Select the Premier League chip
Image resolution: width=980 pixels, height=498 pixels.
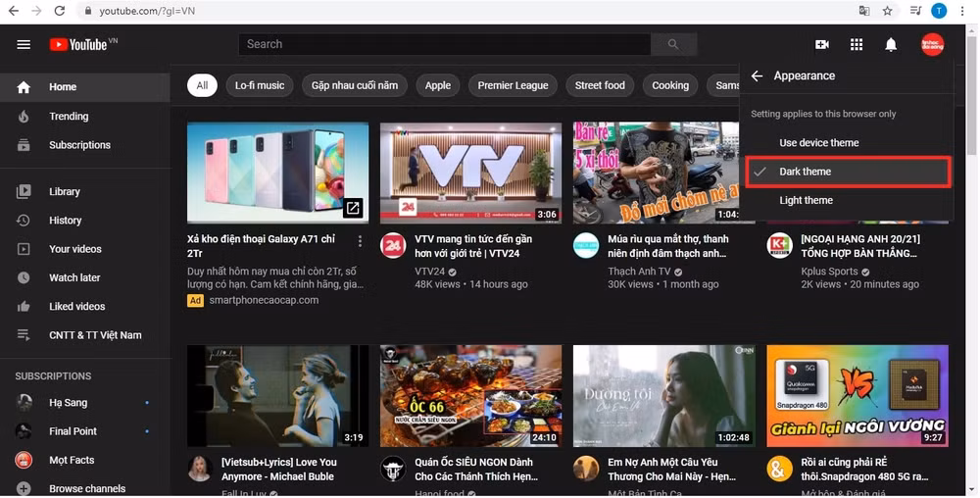click(x=513, y=85)
